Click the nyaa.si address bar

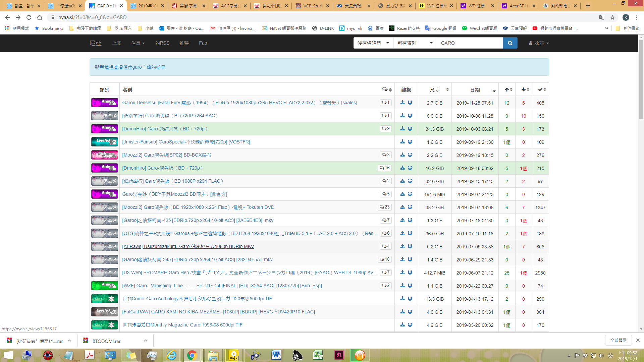point(322,17)
